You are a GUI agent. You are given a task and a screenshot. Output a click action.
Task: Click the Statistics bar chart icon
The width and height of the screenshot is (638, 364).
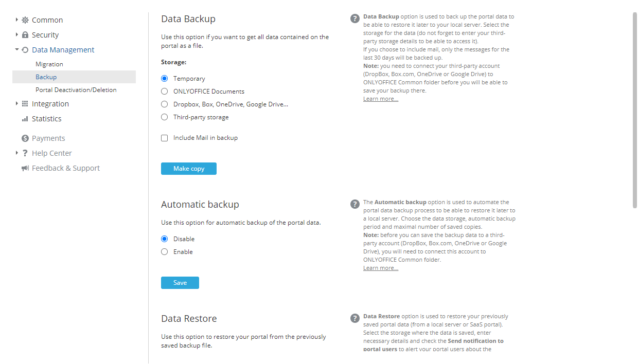pyautogui.click(x=24, y=119)
